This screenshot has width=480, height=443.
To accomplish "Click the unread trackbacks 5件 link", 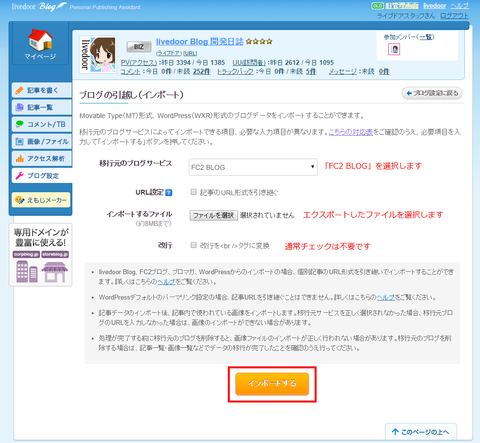I will [311, 71].
